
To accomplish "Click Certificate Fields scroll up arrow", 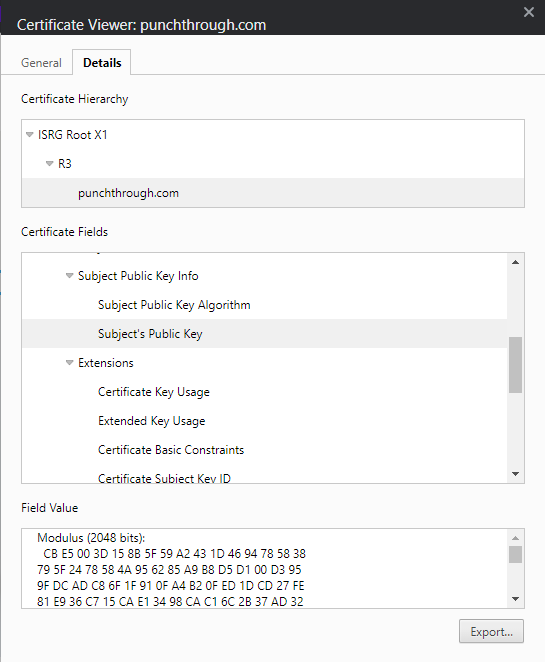I will (x=515, y=262).
